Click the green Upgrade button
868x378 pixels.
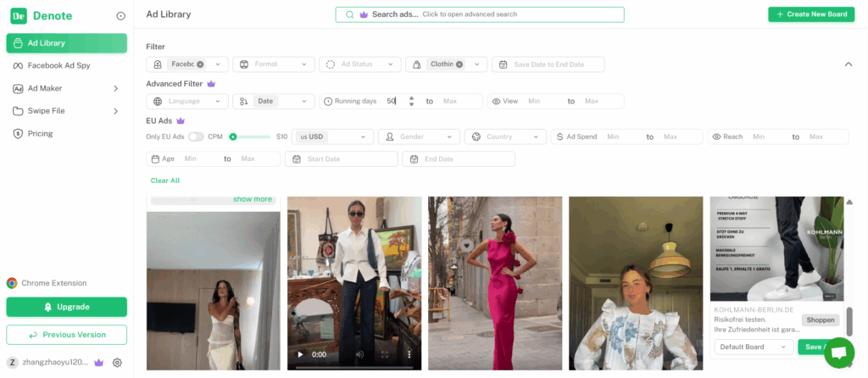66,307
